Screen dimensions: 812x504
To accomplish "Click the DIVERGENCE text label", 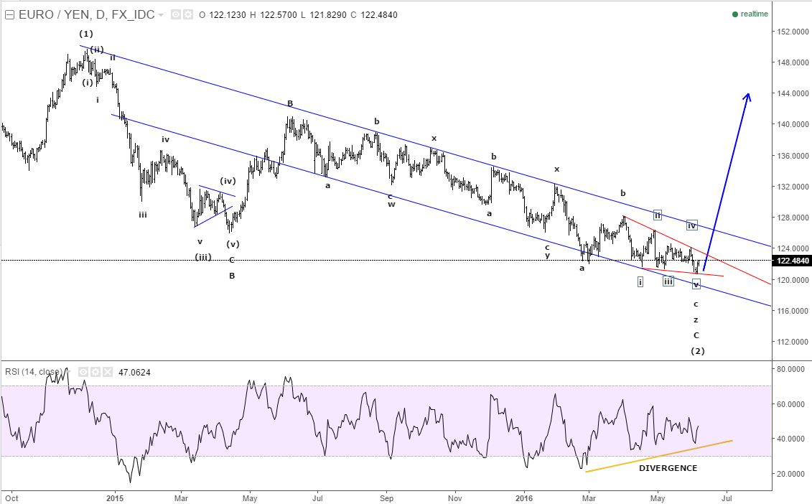I will point(668,468).
